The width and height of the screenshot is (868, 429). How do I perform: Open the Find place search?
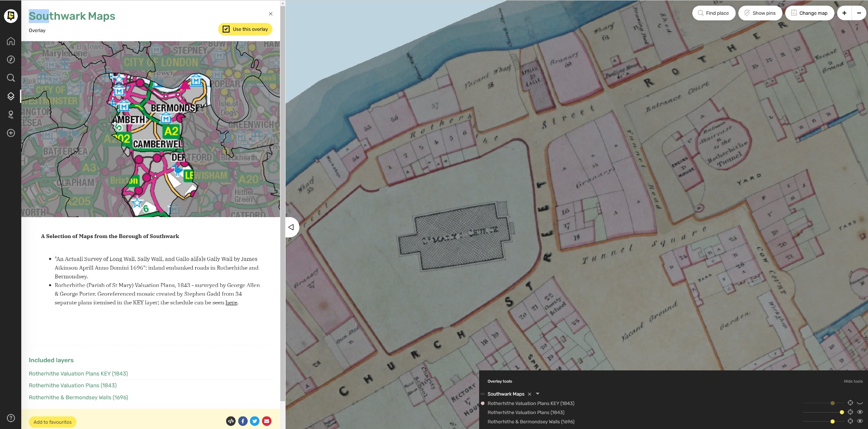pos(713,13)
